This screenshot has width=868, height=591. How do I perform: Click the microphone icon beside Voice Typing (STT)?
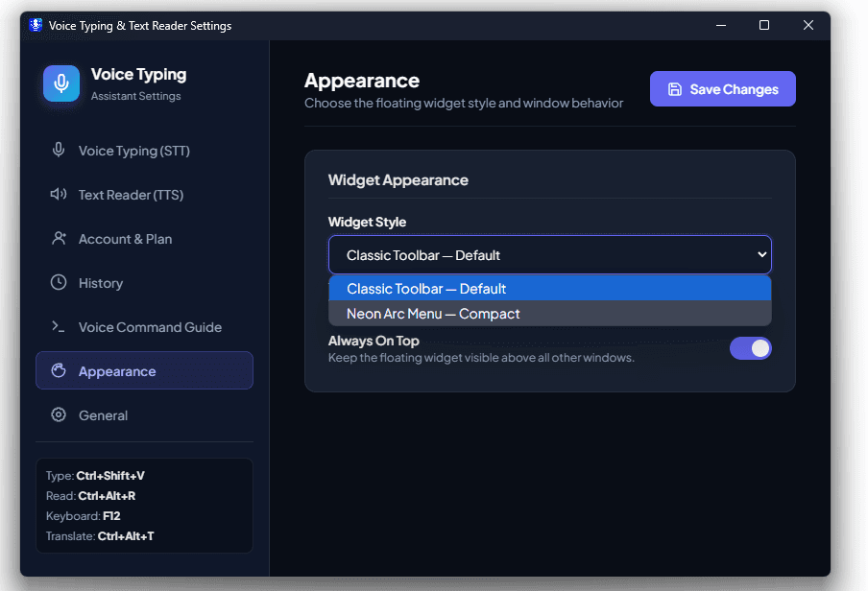point(59,150)
